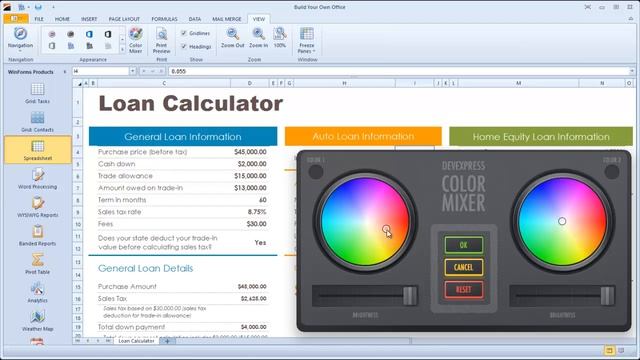The height and width of the screenshot is (360, 640).
Task: Expand the formula bar arrow at far right
Action: tap(631, 71)
